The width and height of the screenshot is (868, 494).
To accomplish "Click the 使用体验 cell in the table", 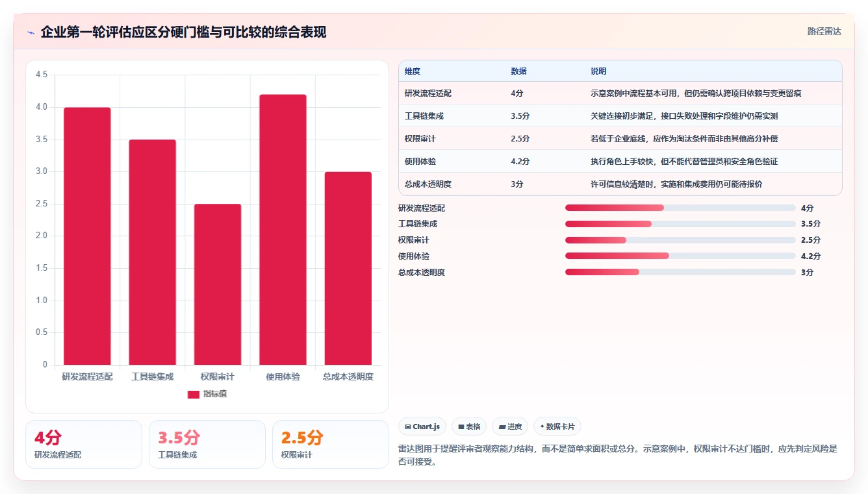I will click(x=420, y=162).
